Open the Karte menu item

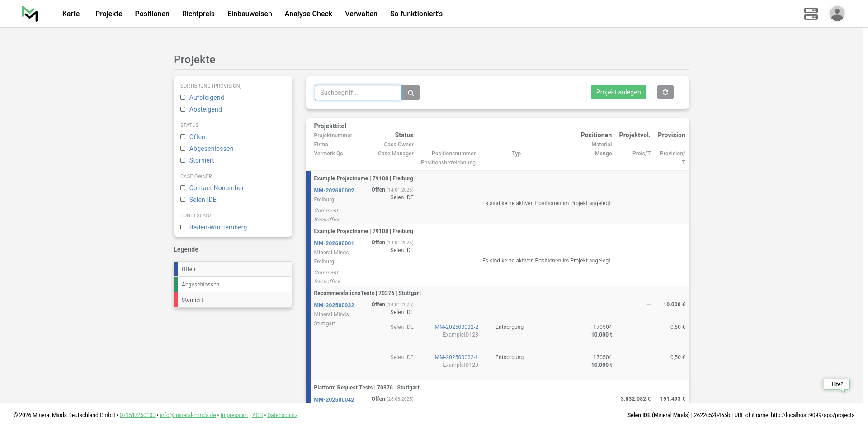point(71,14)
